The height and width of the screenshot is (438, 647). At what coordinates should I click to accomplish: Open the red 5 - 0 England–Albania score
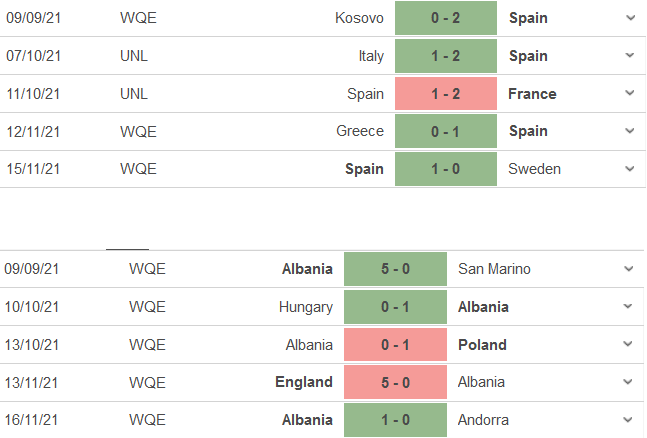pos(395,382)
